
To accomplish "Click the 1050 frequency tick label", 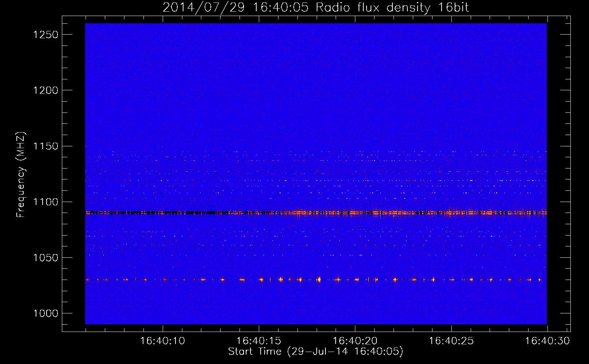I will click(x=46, y=258).
